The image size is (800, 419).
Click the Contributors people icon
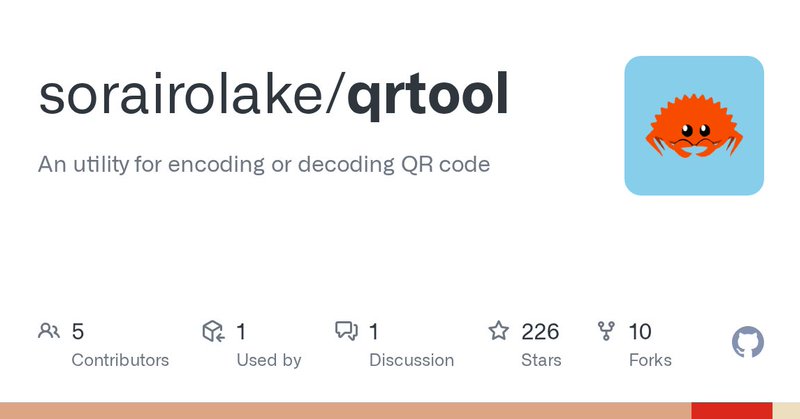coord(48,331)
